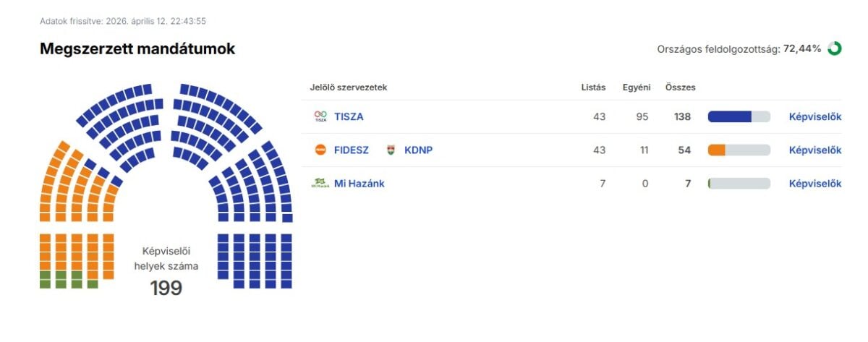Open the Mi Hazánk party link

tap(359, 184)
